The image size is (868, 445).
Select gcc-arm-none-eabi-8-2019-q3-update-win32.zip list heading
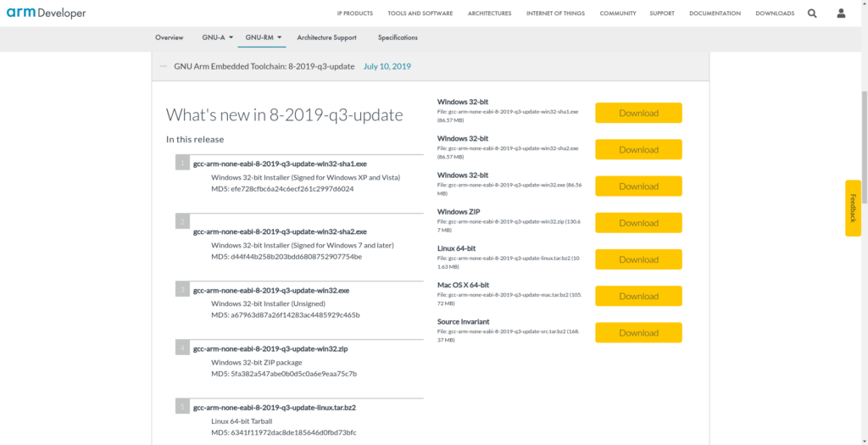[270, 348]
